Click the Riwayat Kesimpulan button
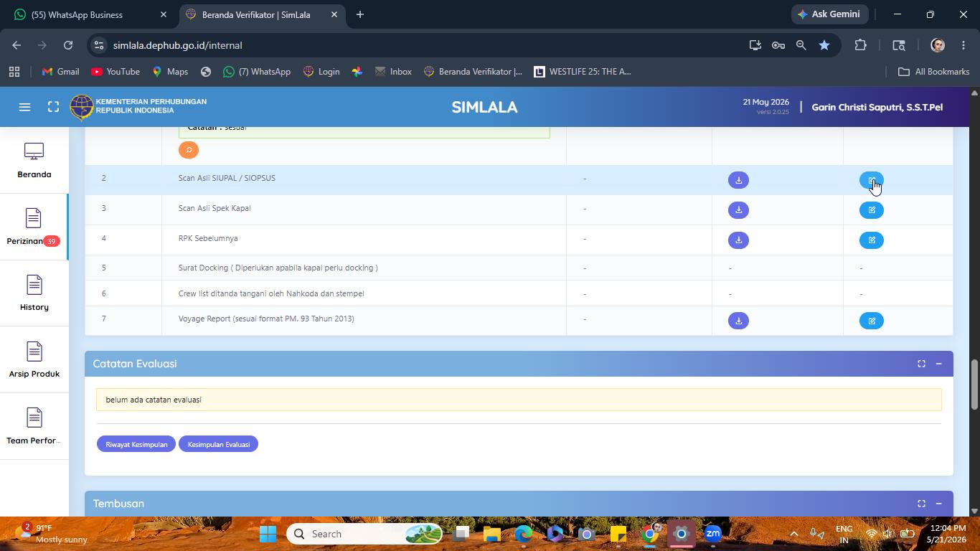The image size is (980, 551). coord(136,444)
